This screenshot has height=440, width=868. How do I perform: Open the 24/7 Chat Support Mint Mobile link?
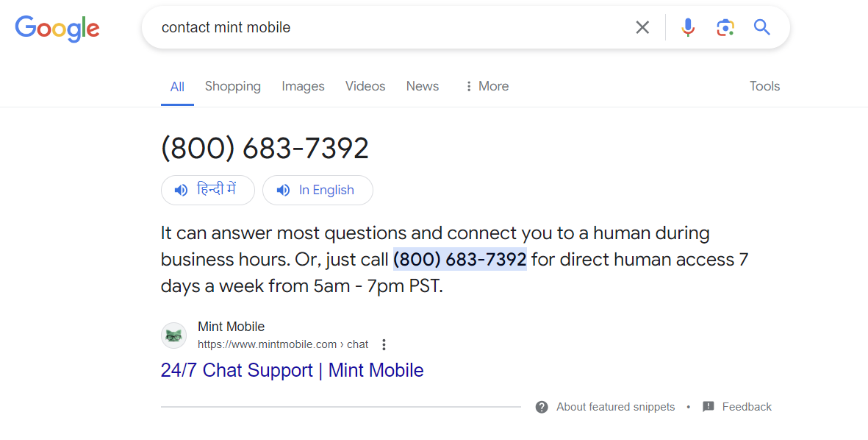coord(292,370)
